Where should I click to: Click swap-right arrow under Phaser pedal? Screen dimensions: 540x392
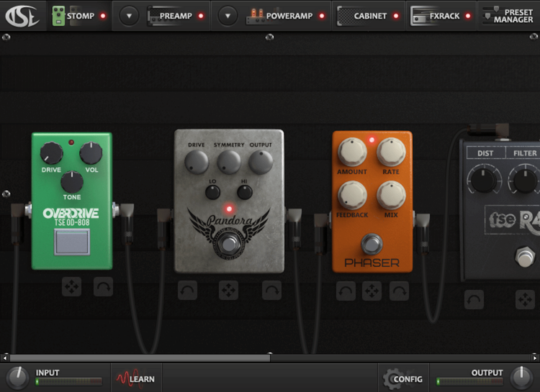(x=399, y=291)
